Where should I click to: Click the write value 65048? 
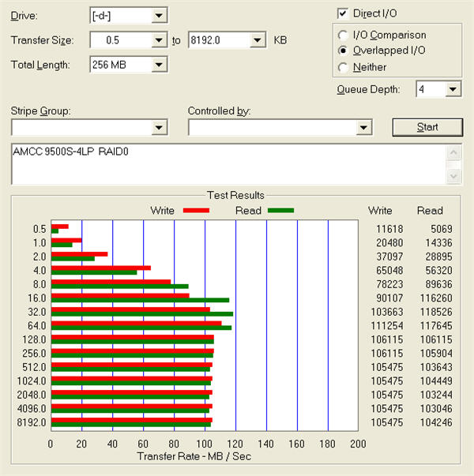[389, 271]
